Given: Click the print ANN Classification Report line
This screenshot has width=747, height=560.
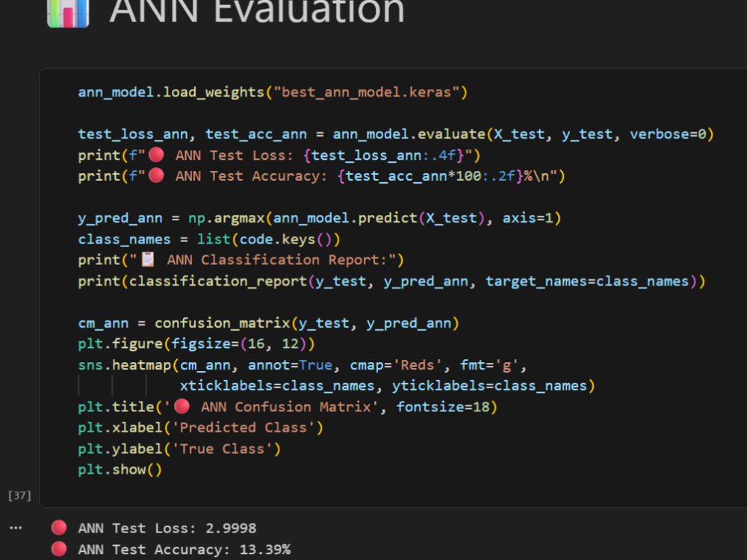Looking at the screenshot, I should [x=241, y=260].
